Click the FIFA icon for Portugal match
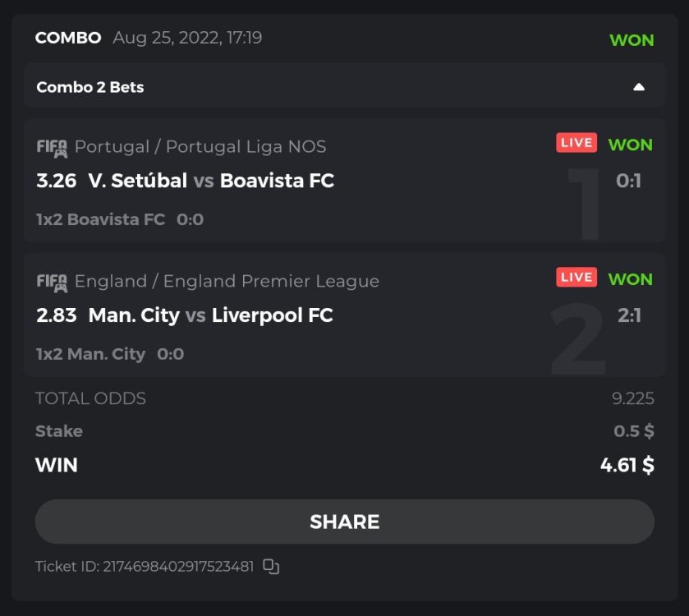This screenshot has height=616, width=689. click(52, 148)
